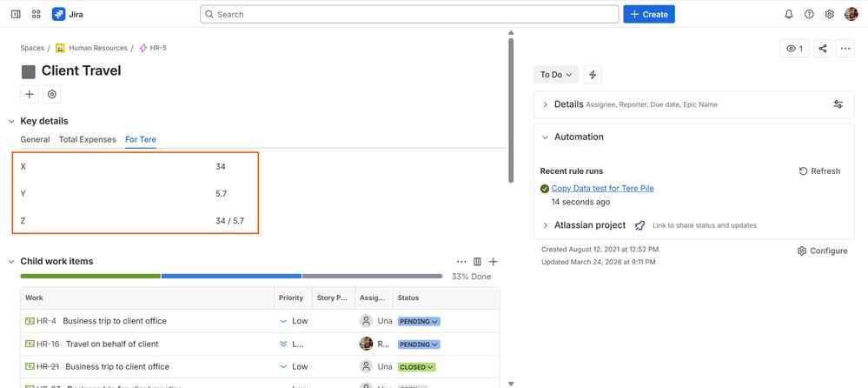Viewport: 868px width, 388px height.
Task: Expand the Details section
Action: point(546,104)
